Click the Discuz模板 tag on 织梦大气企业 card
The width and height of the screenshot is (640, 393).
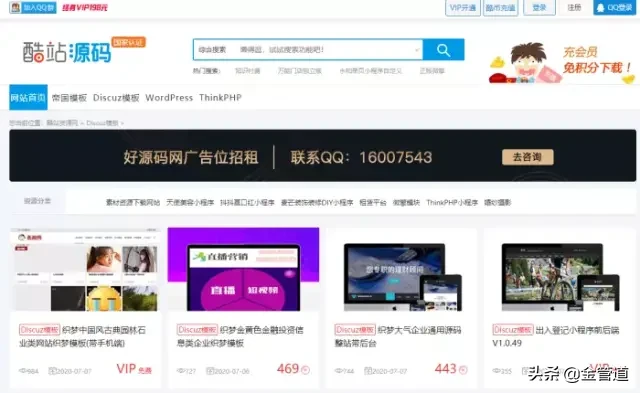pos(355,330)
